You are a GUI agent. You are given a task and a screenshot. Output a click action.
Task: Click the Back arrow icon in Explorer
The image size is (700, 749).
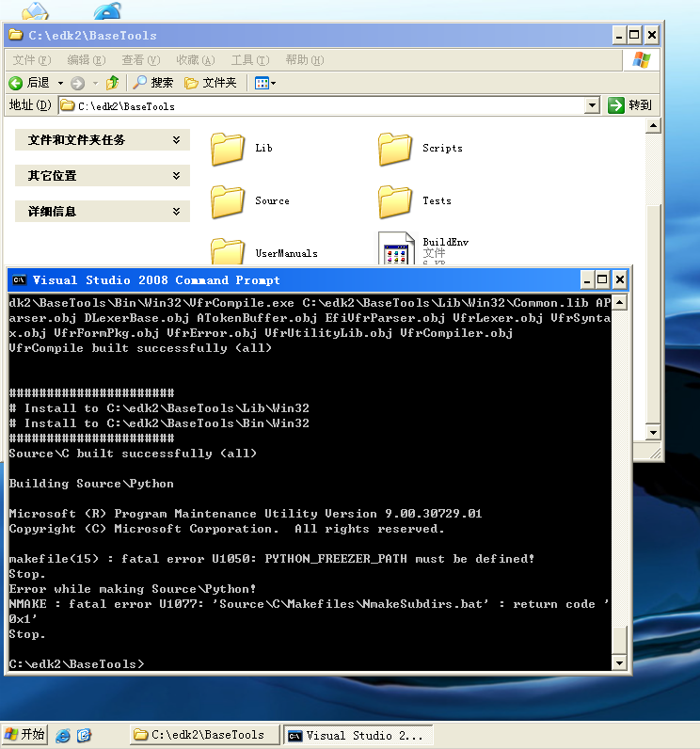click(16, 83)
